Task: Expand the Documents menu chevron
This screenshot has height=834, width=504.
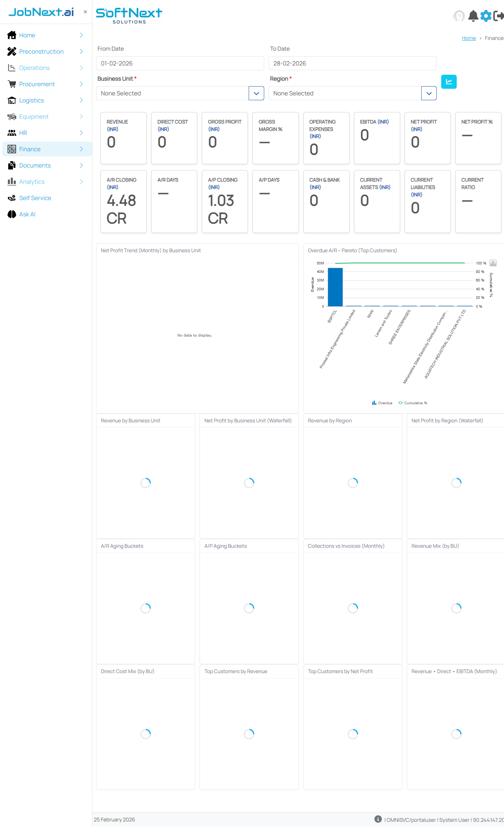Action: 81,165
